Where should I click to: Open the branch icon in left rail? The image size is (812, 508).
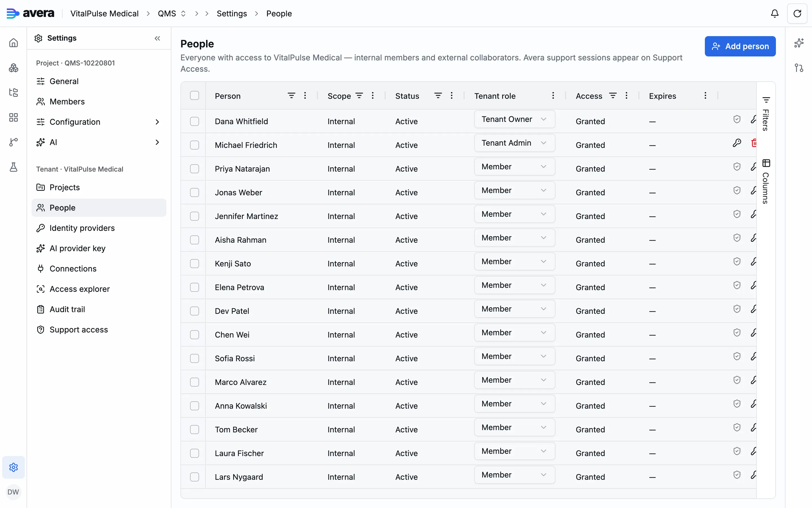tap(14, 142)
